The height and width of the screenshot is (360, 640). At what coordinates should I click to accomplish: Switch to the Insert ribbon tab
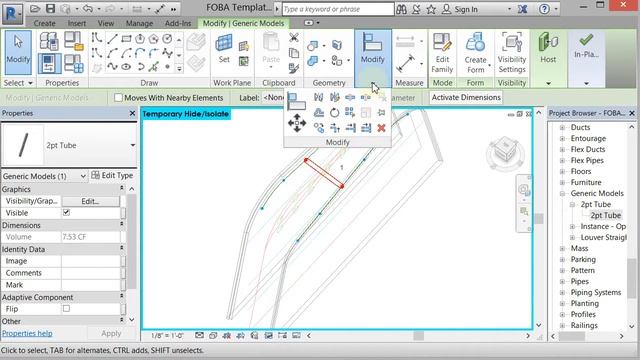pyautogui.click(x=77, y=23)
